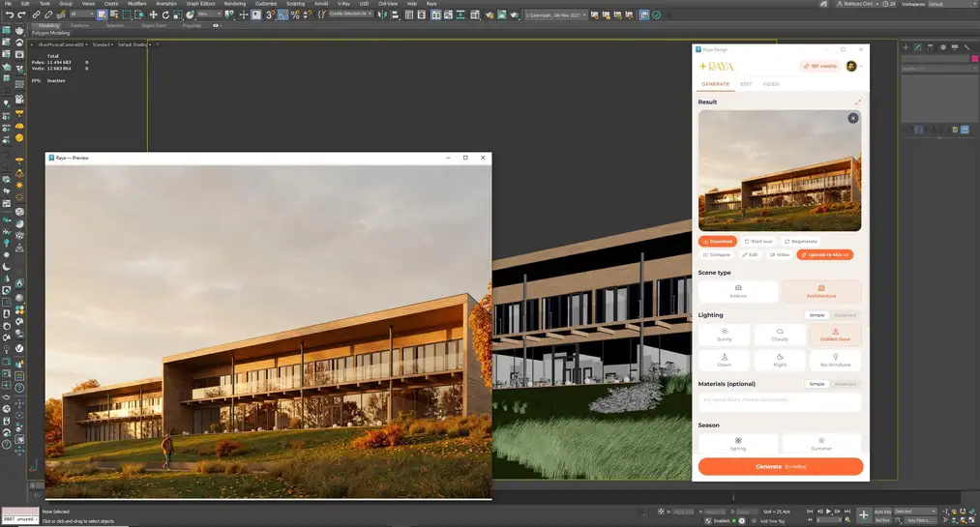The image size is (980, 527).
Task: Click the user avatar in Raya panel
Action: click(851, 66)
